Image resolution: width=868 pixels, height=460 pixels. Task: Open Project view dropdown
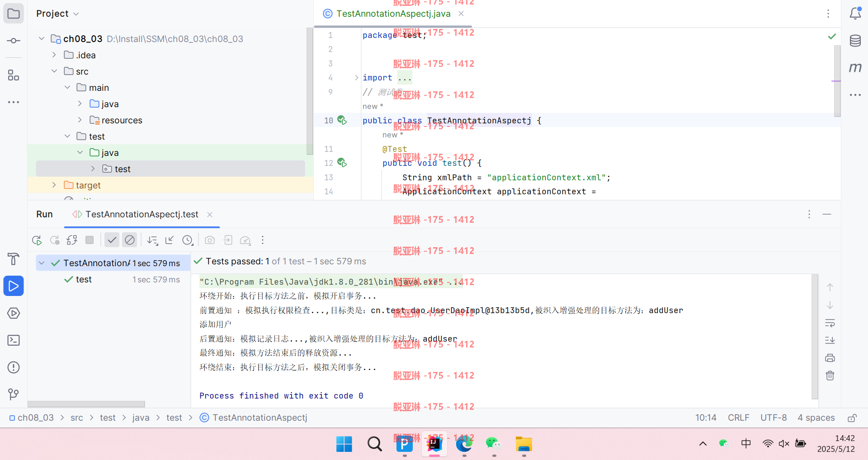(x=58, y=14)
